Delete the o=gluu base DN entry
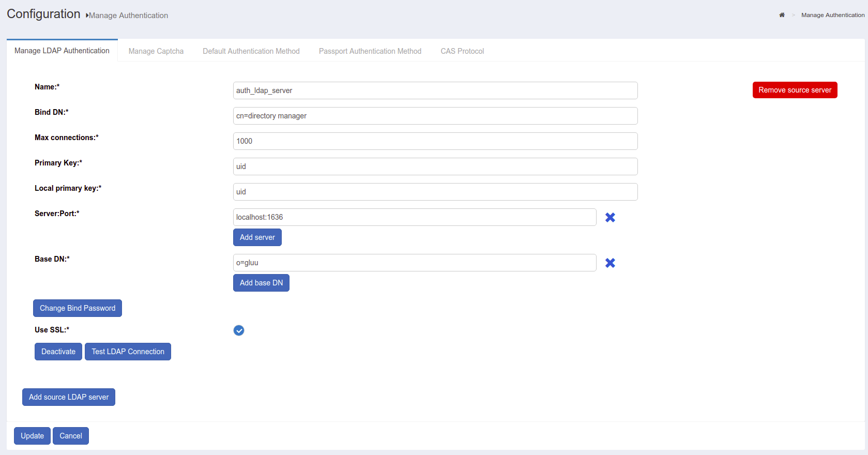The image size is (868, 455). (610, 263)
